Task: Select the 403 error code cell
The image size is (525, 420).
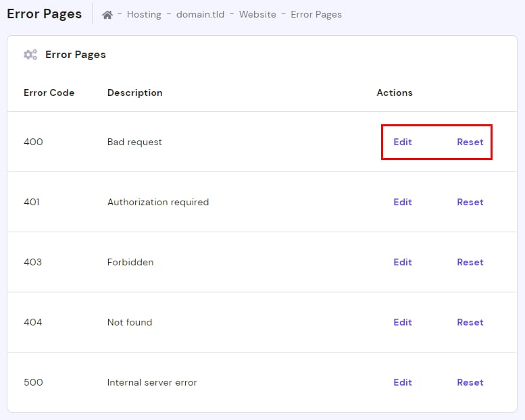Action: pyautogui.click(x=33, y=262)
